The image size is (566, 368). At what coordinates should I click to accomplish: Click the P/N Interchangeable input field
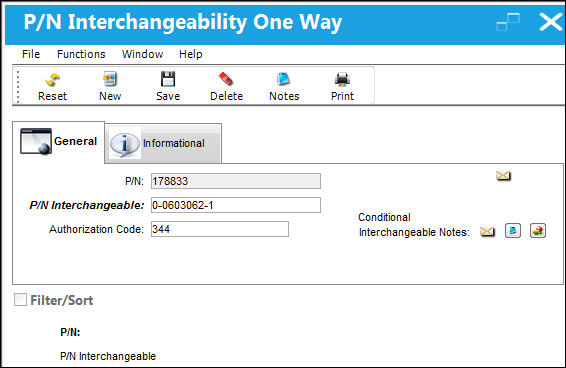(236, 205)
